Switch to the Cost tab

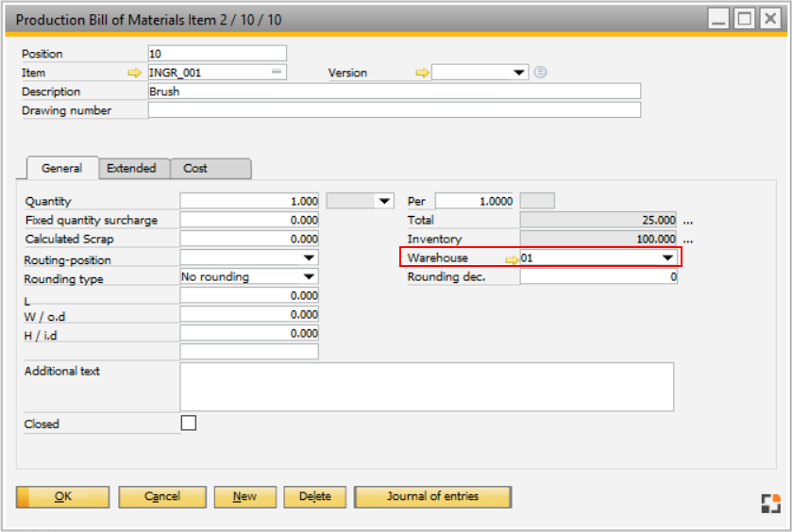pos(211,168)
